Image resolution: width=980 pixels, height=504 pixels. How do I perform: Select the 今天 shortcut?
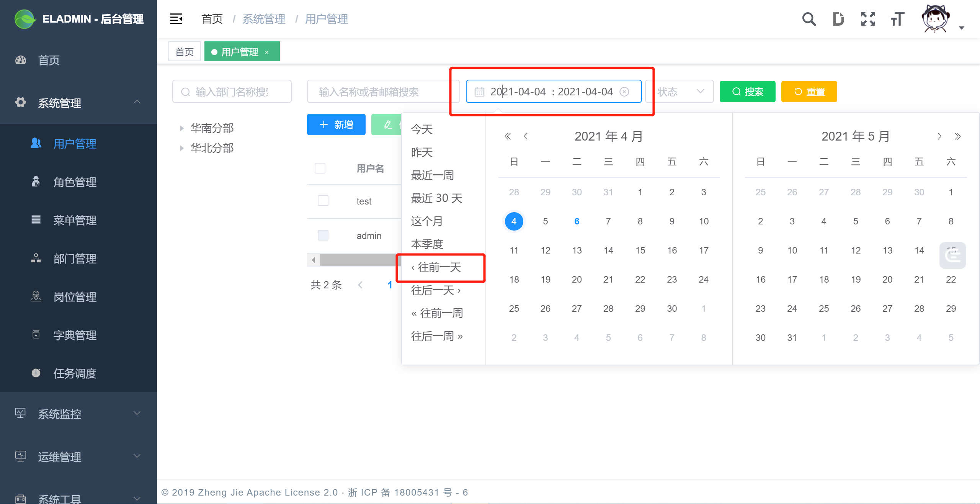(x=422, y=129)
